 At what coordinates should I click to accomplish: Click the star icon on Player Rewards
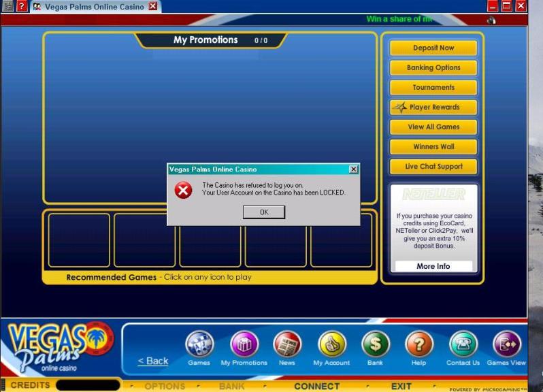pos(400,108)
